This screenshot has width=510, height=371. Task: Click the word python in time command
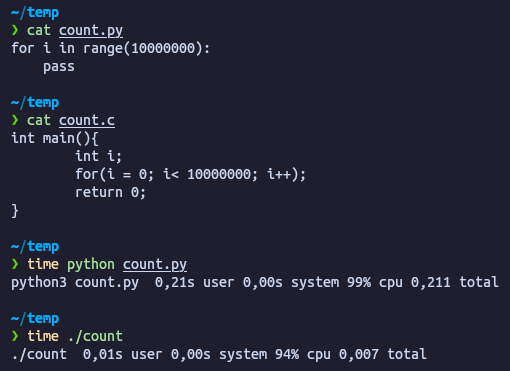click(91, 265)
